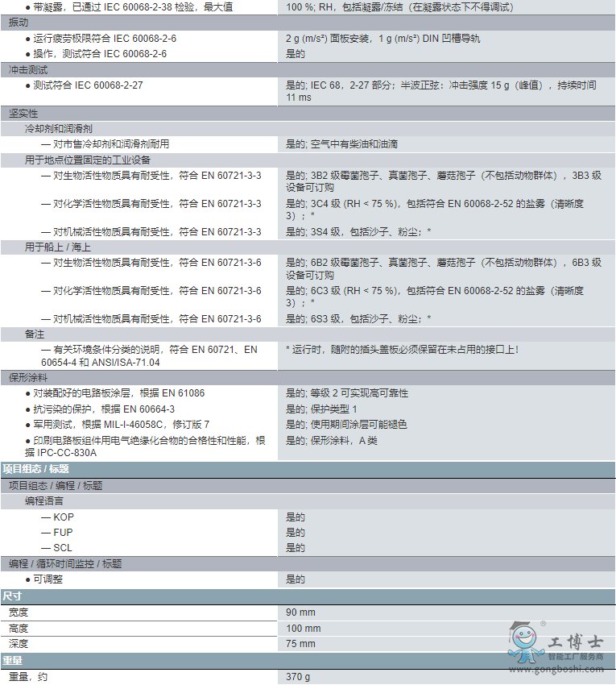Click value 是的; 保形涂料，A 类

coord(332,441)
